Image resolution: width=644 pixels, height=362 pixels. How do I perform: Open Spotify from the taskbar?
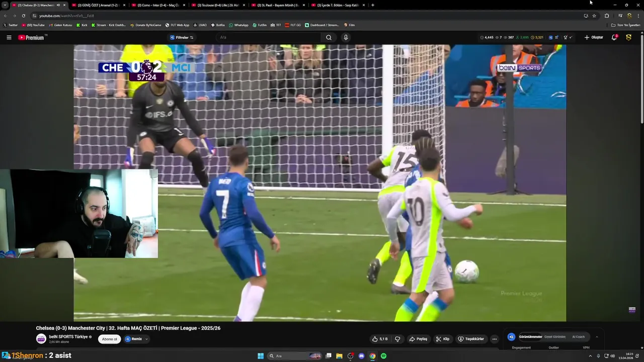(x=383, y=356)
